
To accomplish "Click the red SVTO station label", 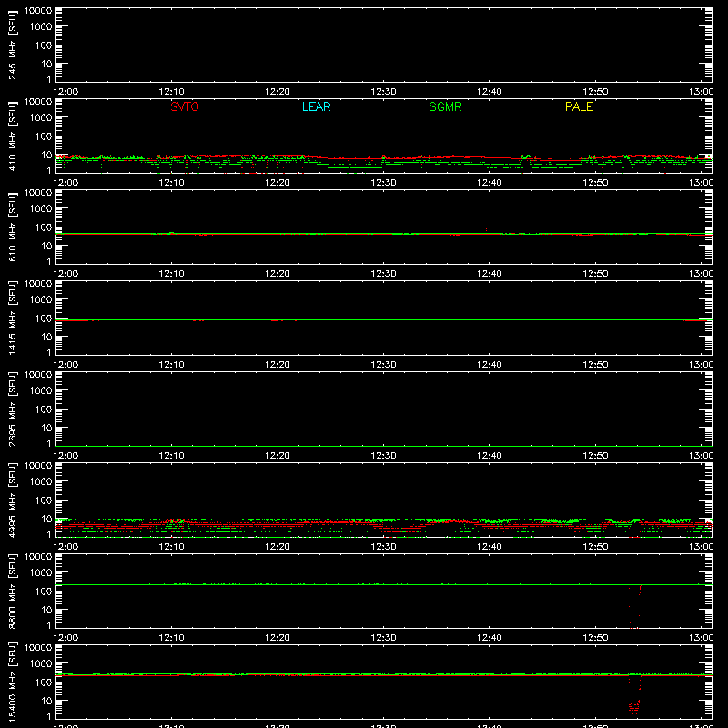I will point(185,106).
